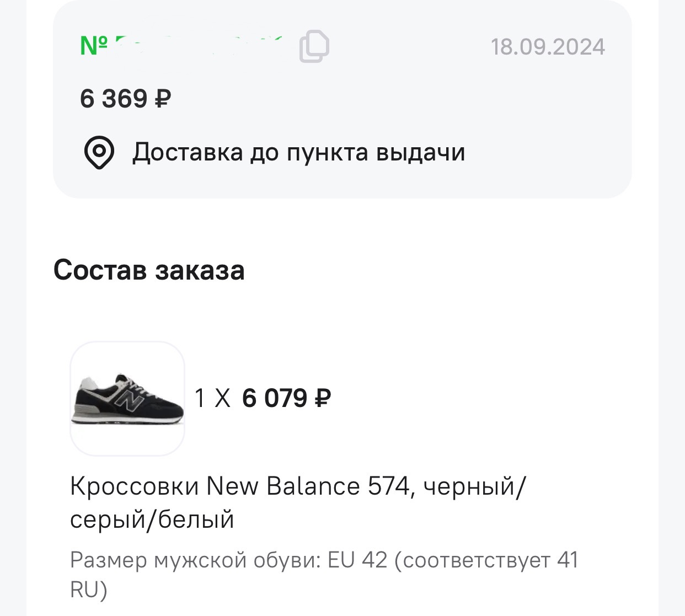Tap the Состав заказа heading

149,270
